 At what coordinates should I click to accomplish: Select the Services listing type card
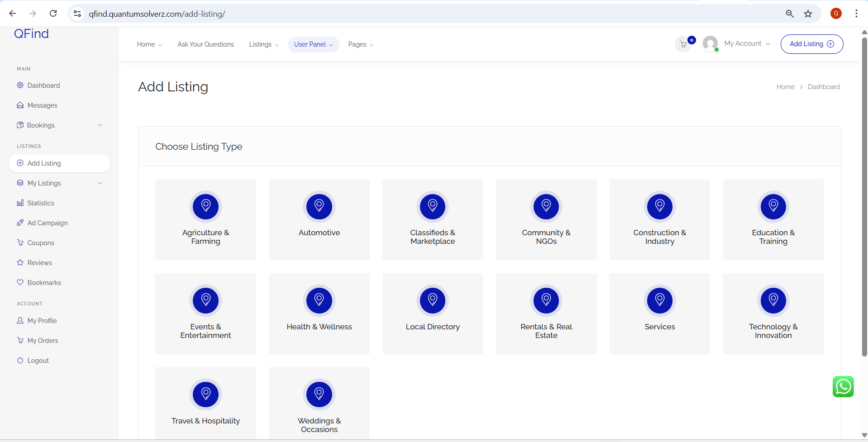[x=659, y=314]
